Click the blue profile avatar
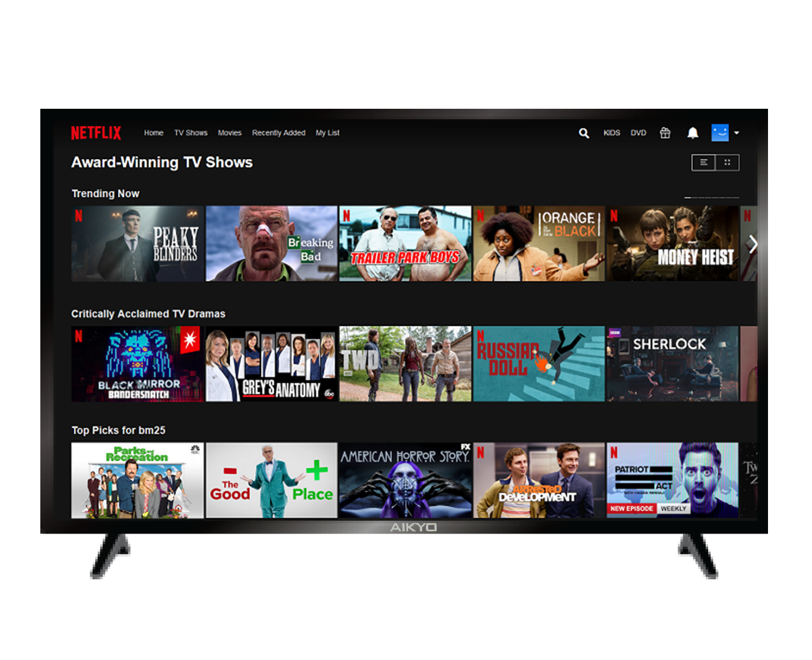812x660 pixels. click(x=720, y=133)
